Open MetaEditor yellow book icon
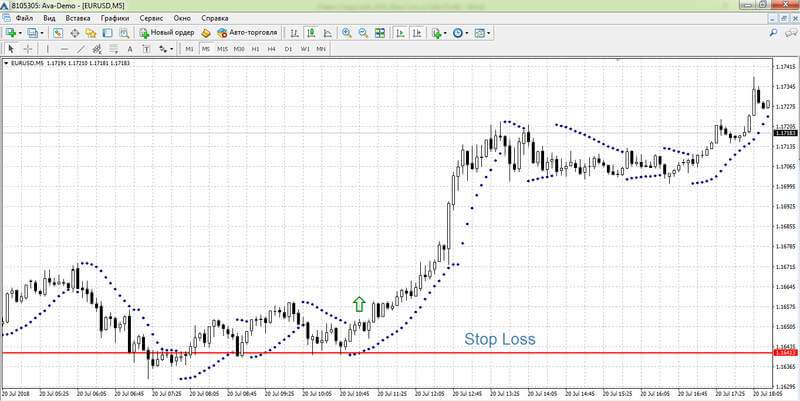 [206, 33]
